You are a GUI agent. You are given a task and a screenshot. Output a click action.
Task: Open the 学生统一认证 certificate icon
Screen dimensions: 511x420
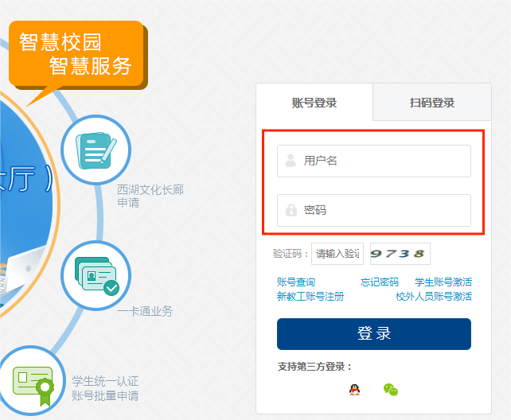click(x=32, y=382)
